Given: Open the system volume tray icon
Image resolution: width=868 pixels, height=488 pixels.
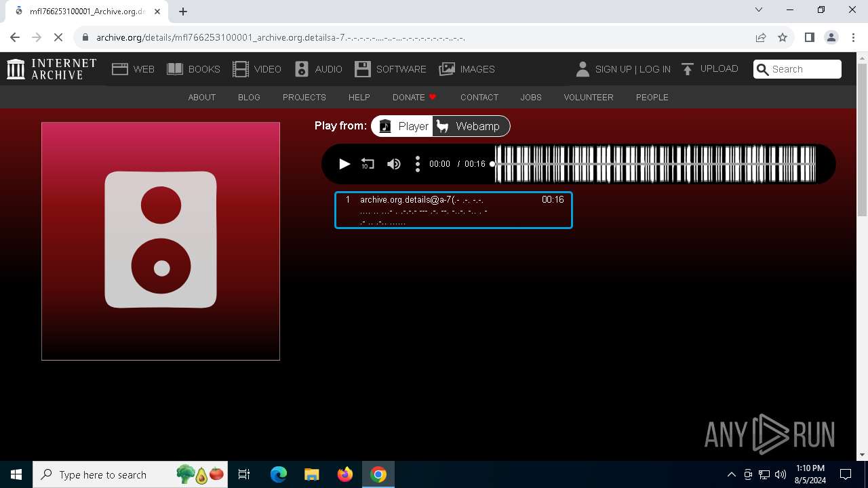Looking at the screenshot, I should tap(781, 474).
